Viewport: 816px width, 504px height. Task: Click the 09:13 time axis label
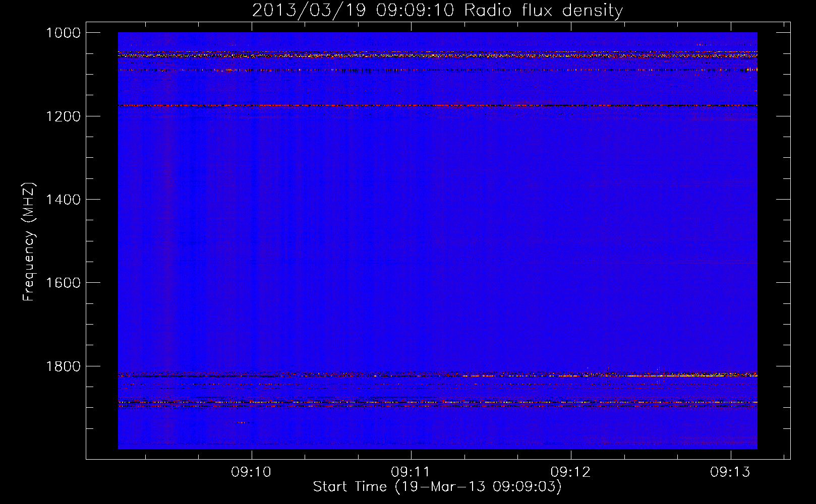tap(730, 472)
